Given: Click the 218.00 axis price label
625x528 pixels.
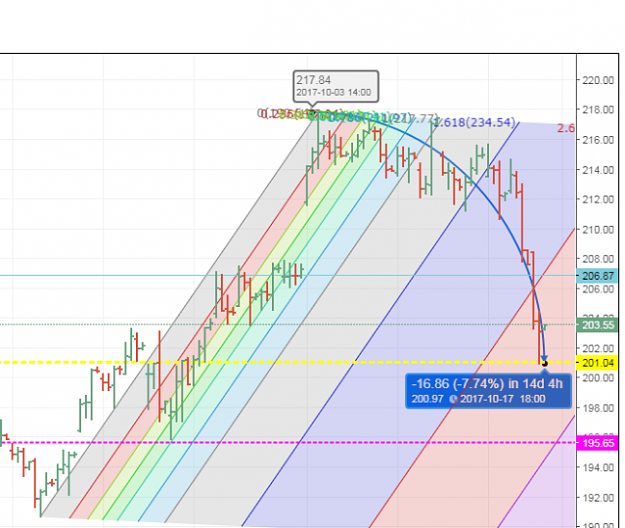Looking at the screenshot, I should (x=598, y=110).
